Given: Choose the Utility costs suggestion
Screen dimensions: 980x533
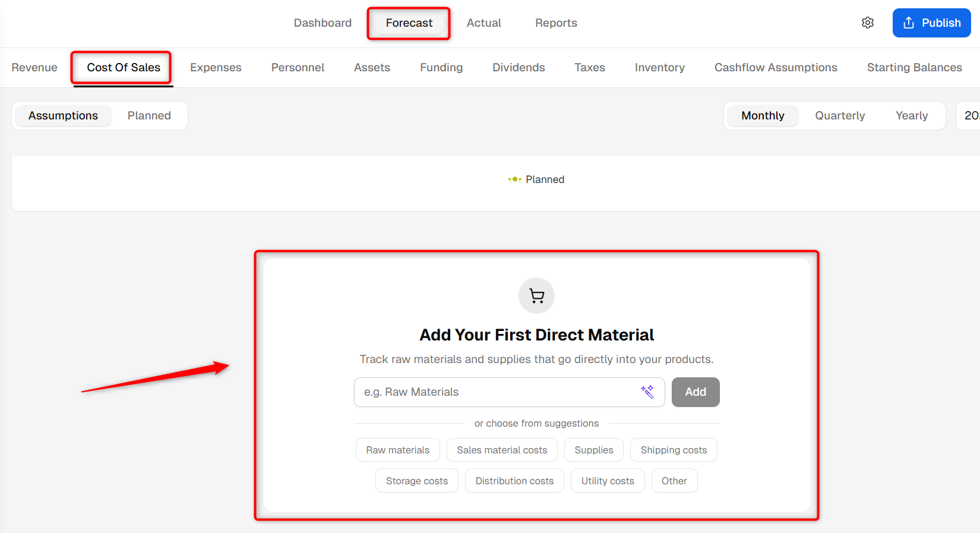Looking at the screenshot, I should click(x=608, y=481).
